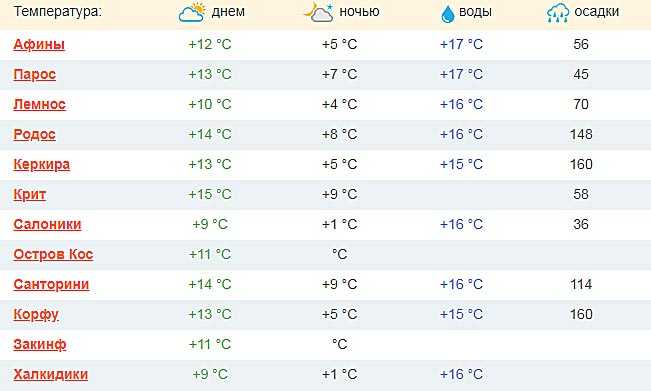This screenshot has height=391, width=651.
Task: Select the Родос link
Action: 34,134
